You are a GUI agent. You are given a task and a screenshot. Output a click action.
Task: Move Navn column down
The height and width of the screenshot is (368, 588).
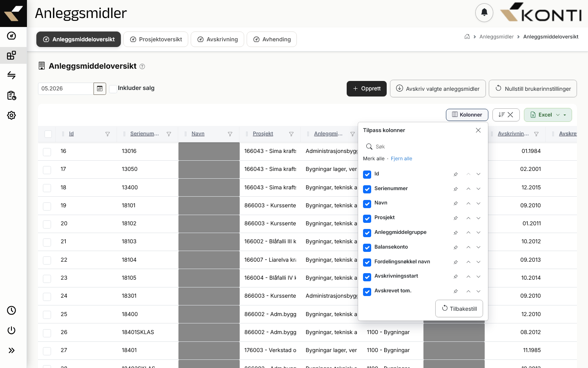(478, 203)
